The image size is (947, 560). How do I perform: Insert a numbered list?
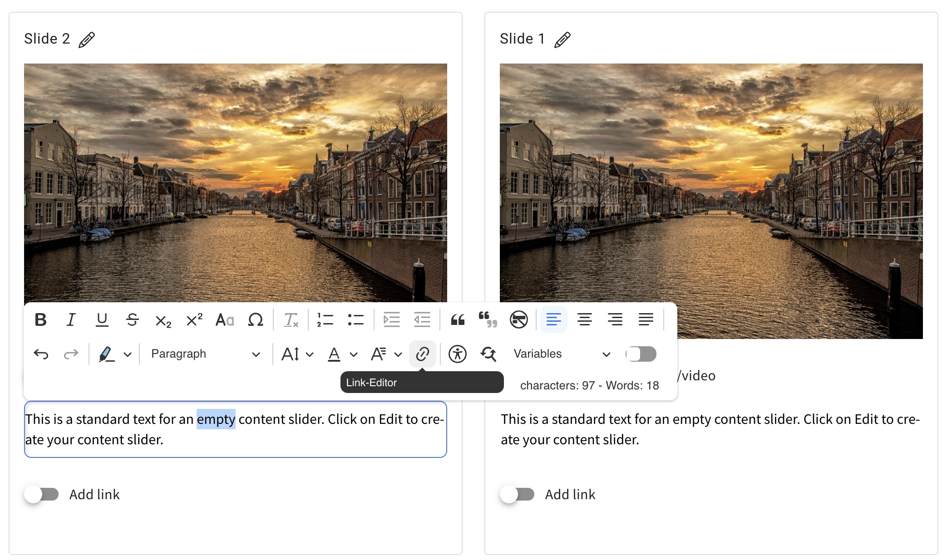[325, 320]
